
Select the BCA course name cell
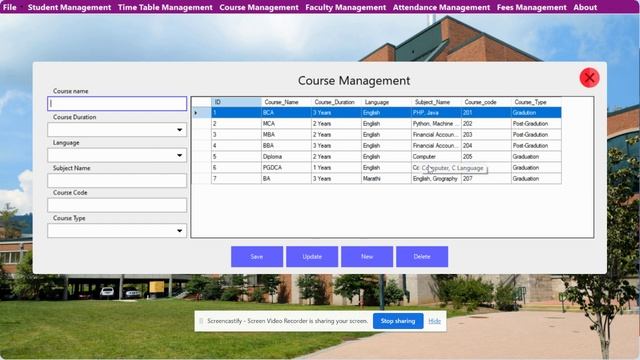tap(286, 113)
